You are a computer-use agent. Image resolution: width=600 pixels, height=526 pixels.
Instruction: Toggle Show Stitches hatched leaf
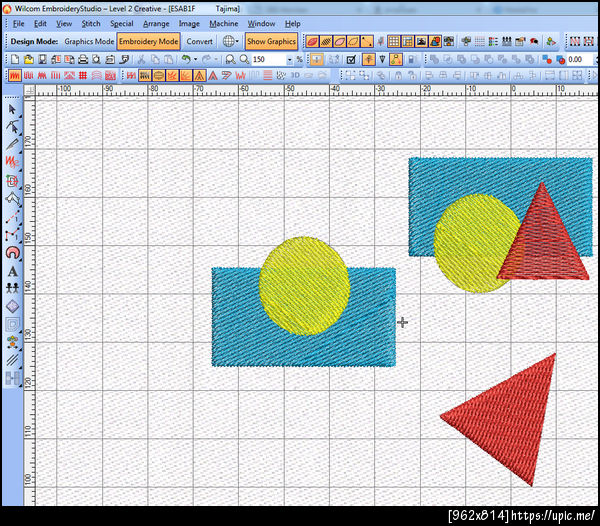[x=326, y=41]
